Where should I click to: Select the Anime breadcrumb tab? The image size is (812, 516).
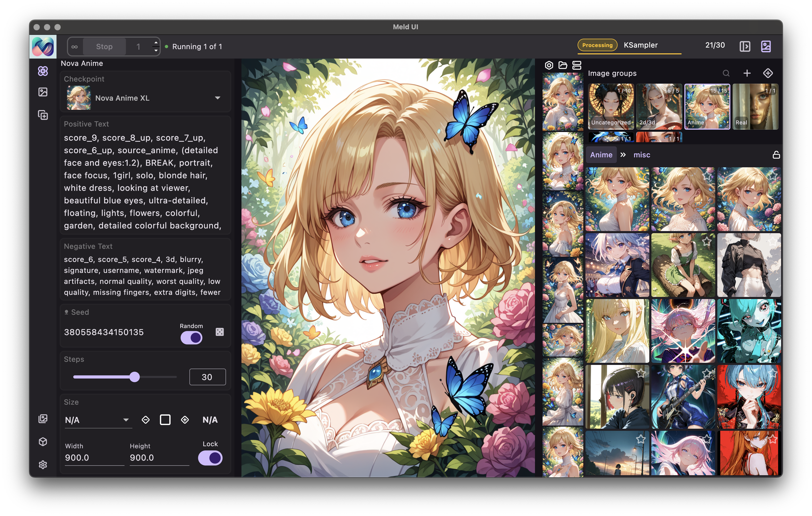tap(601, 155)
